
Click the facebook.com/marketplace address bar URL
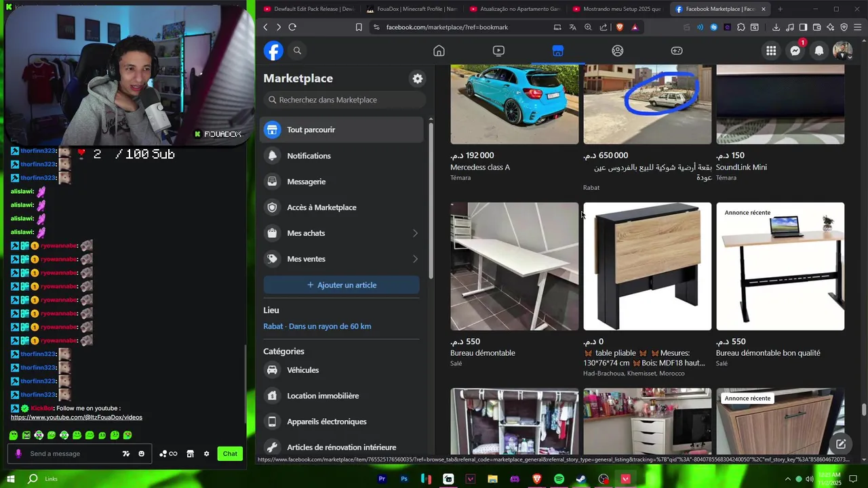(x=447, y=27)
